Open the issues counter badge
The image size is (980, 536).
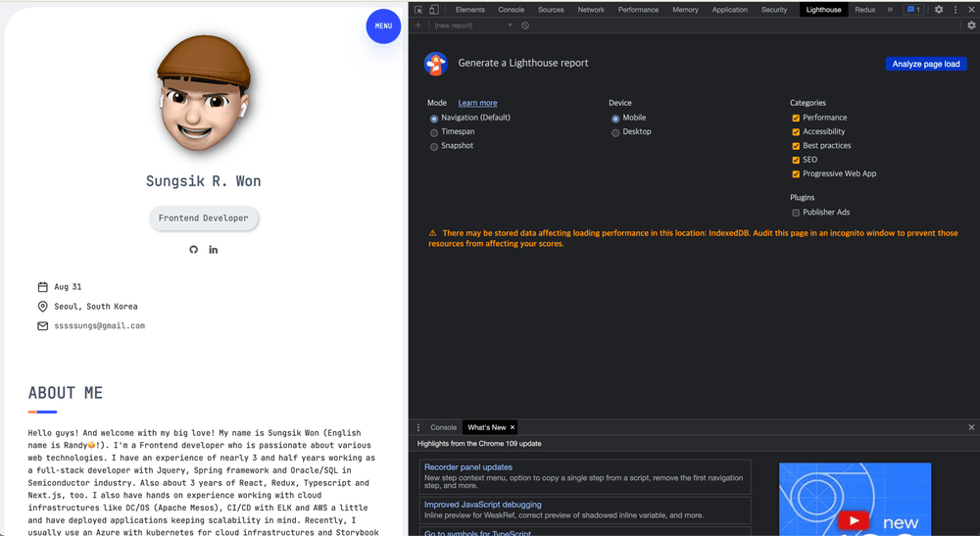pyautogui.click(x=913, y=10)
